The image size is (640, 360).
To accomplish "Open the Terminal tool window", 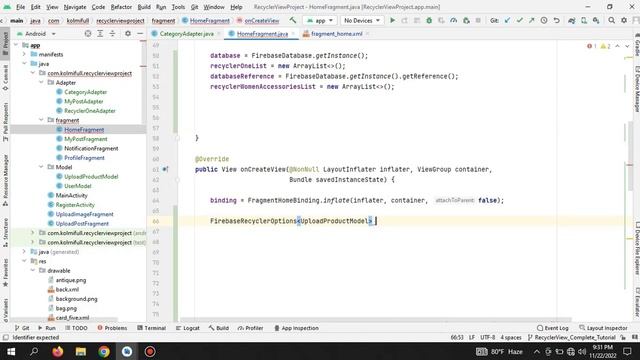I will click(x=151, y=328).
